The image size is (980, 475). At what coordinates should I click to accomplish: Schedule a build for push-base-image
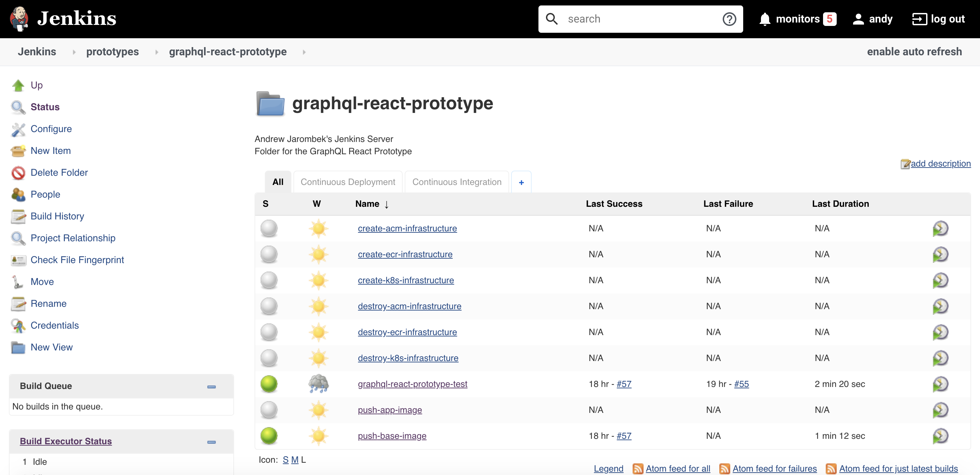click(940, 436)
